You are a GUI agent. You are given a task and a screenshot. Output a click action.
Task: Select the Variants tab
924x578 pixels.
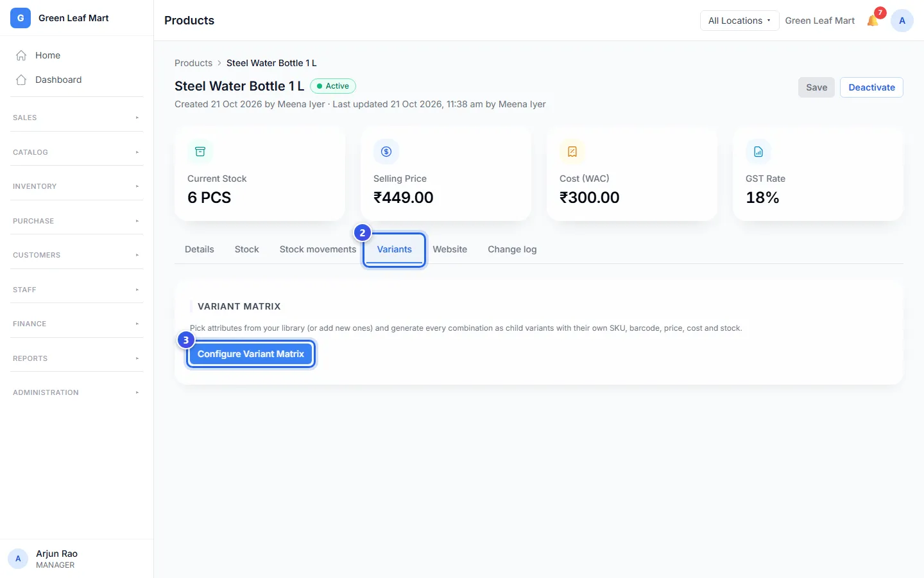395,249
